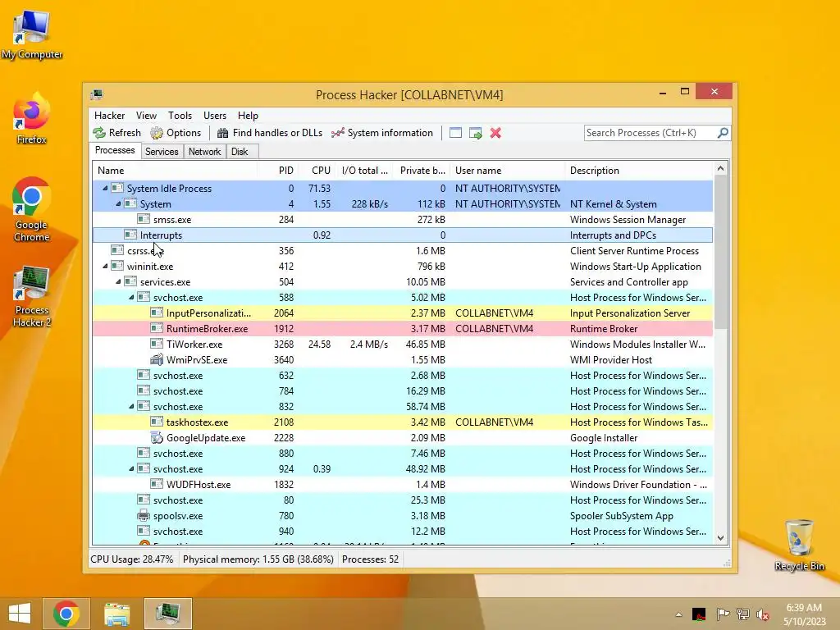Click the red X terminate toolbar icon
Viewport: 840px width, 630px height.
495,133
